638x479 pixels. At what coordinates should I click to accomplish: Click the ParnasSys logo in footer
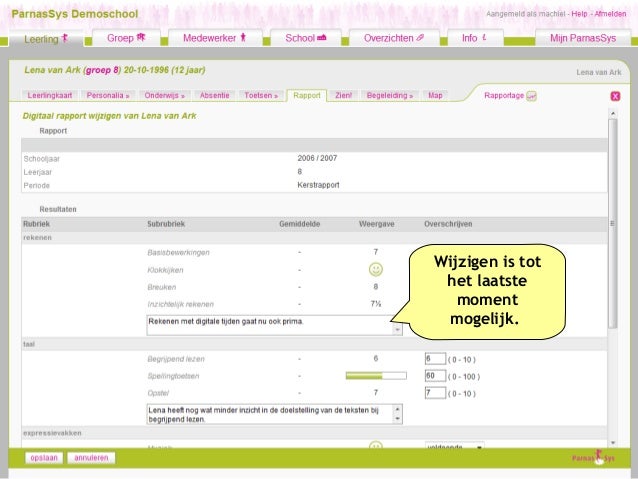(593, 458)
